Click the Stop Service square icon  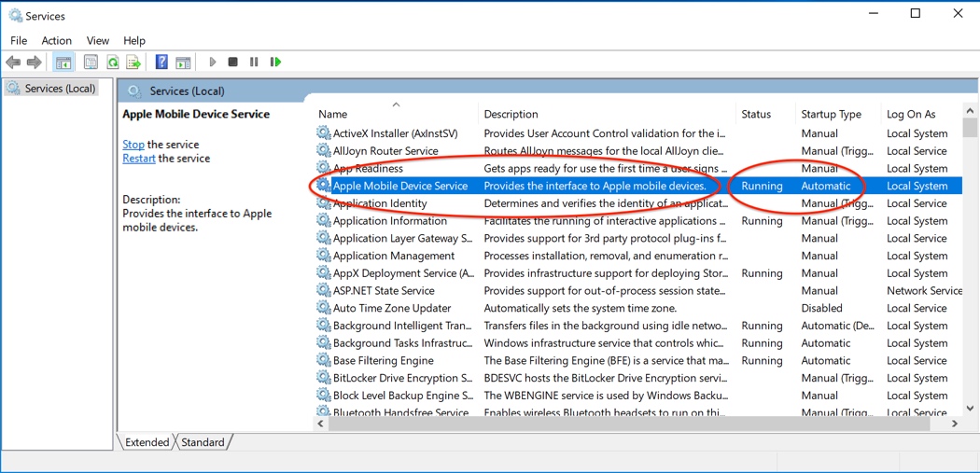[x=232, y=62]
